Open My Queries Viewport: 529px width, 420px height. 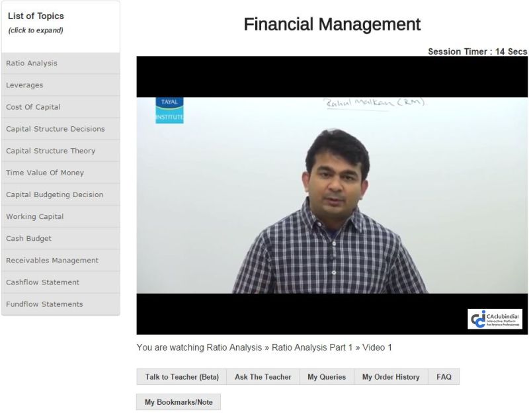pyautogui.click(x=327, y=377)
